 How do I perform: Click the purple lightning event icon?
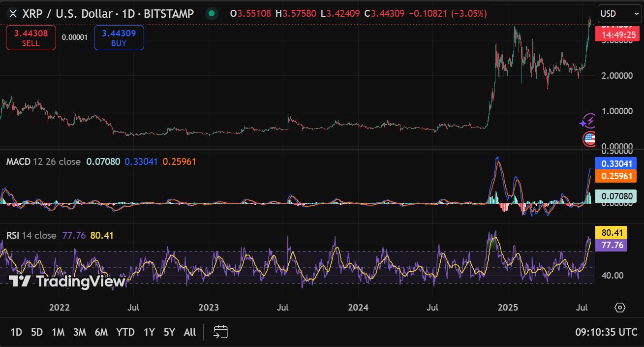[x=588, y=121]
